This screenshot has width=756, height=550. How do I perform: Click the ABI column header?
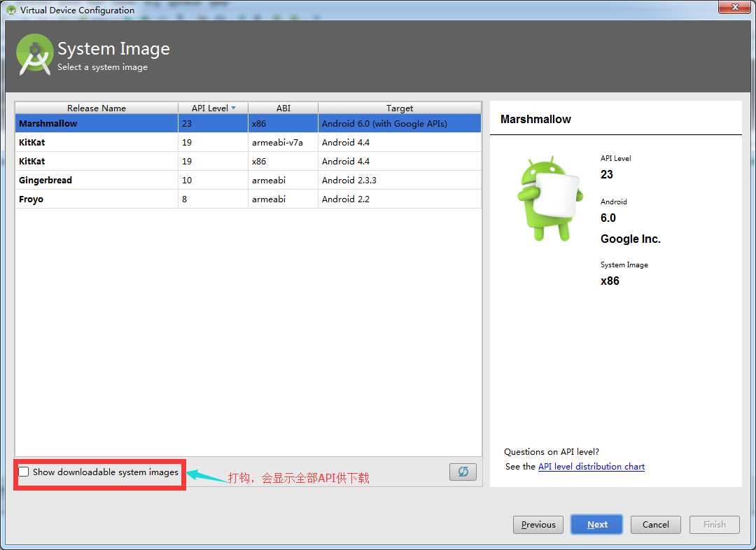[283, 108]
